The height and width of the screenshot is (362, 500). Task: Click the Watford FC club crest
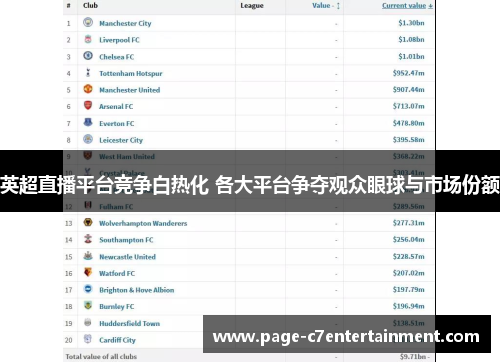pyautogui.click(x=88, y=272)
